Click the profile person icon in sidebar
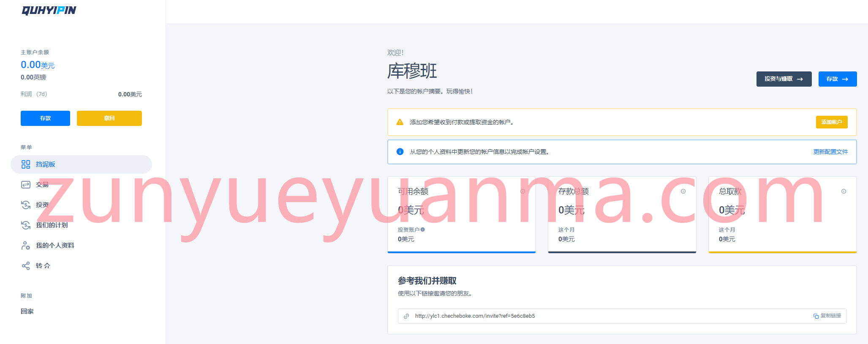Screen dimensions: 868x344 (x=26, y=246)
